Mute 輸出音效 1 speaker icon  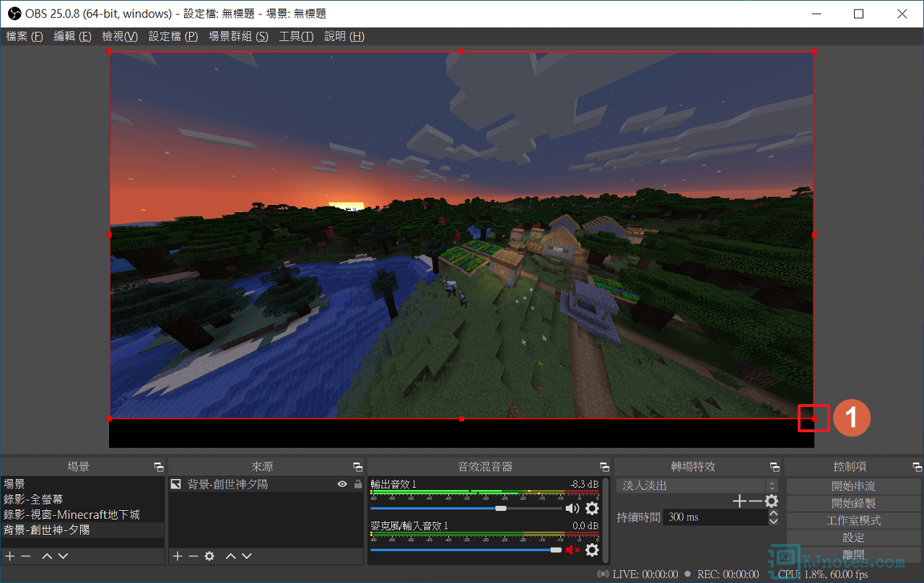tap(573, 508)
